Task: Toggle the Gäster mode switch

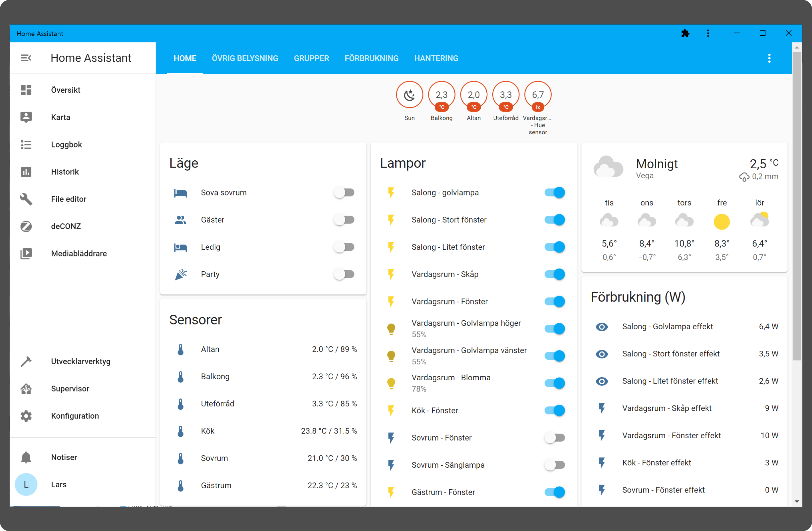Action: coord(344,220)
